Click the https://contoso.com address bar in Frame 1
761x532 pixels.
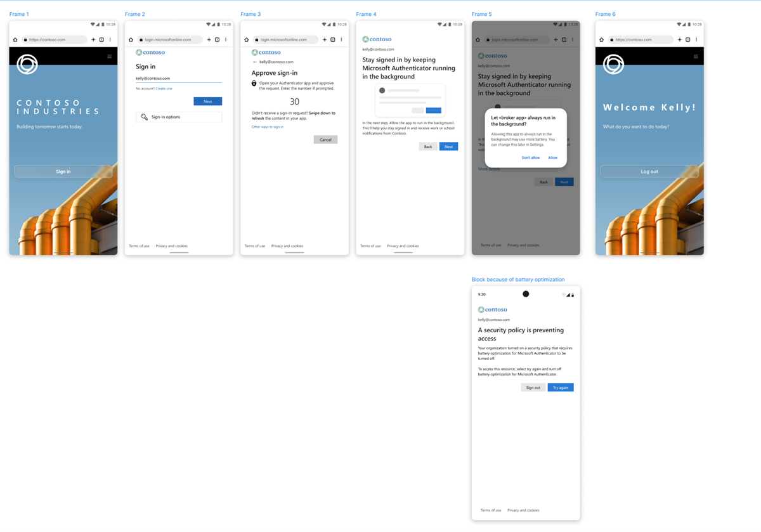[x=54, y=39]
